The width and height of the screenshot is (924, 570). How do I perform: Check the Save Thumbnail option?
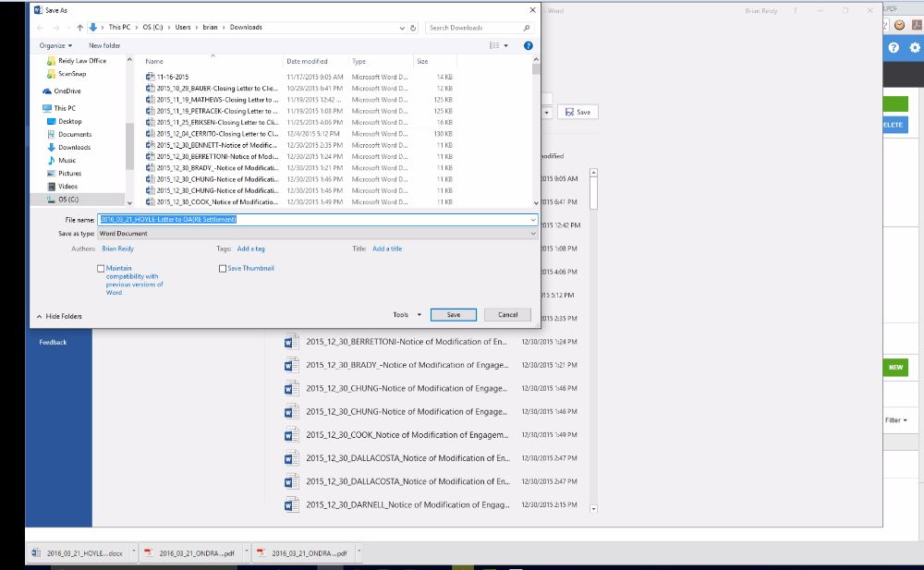point(222,268)
